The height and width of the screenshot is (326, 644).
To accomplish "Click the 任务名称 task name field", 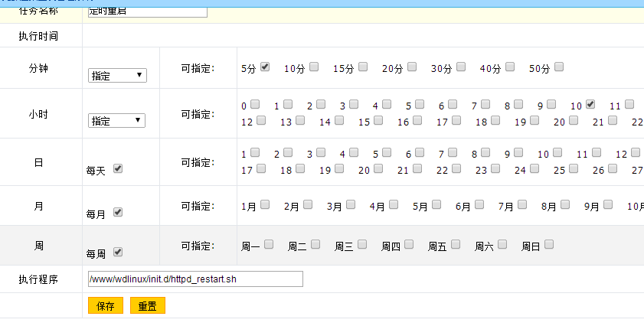I will (x=147, y=11).
